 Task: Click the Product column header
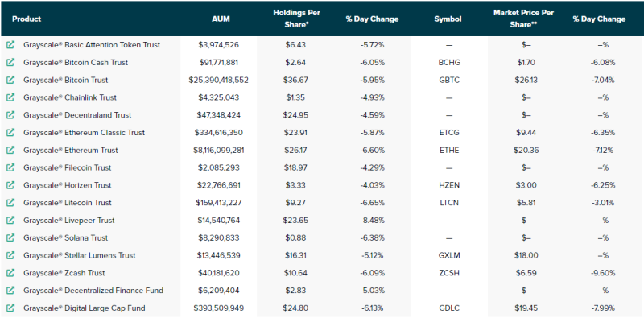tap(27, 19)
